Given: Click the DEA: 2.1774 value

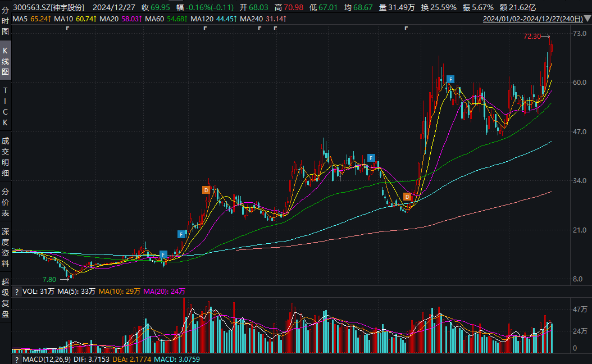Looking at the screenshot, I should pyautogui.click(x=132, y=360).
